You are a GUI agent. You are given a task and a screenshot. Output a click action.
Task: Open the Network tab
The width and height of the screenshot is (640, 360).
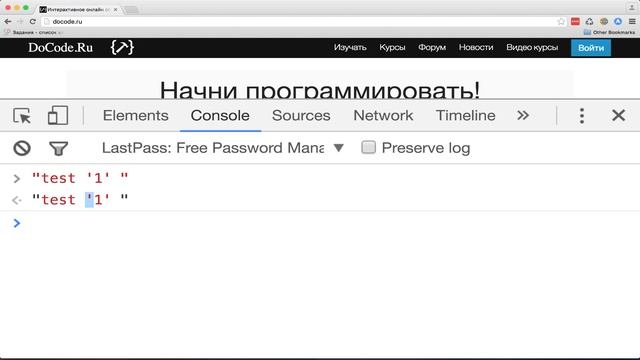point(383,116)
